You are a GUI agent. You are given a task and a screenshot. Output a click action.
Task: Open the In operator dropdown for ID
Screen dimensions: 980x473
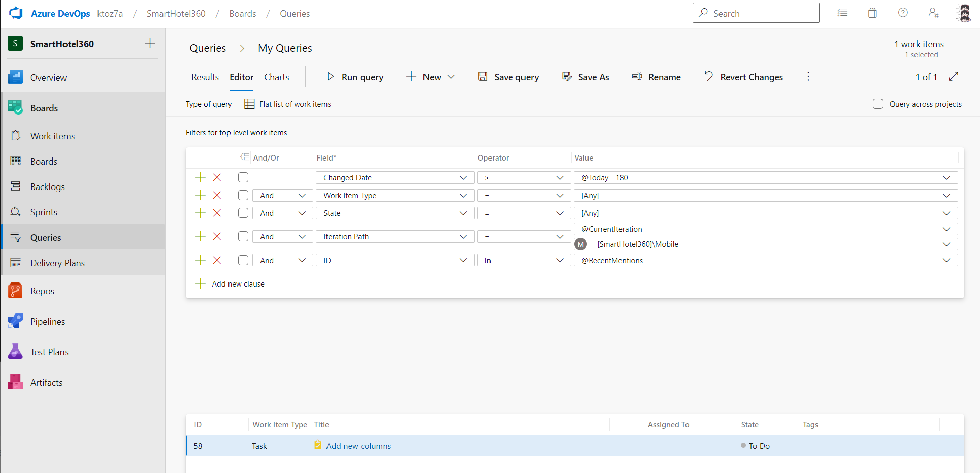click(524, 260)
